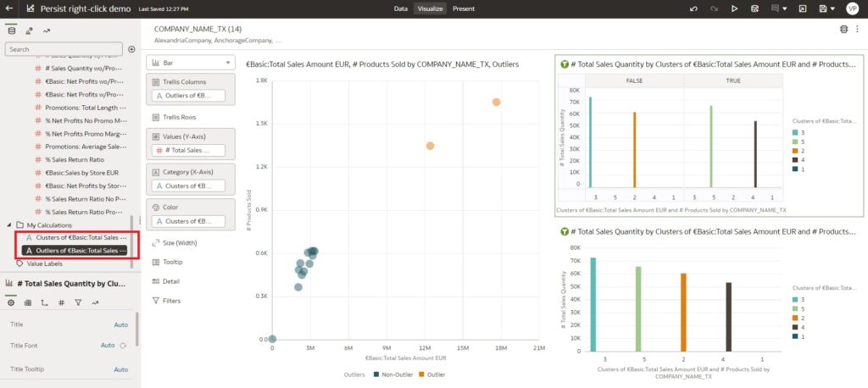The width and height of the screenshot is (868, 388).
Task: Click the green filter badge on lower bar chart
Action: 565,231
